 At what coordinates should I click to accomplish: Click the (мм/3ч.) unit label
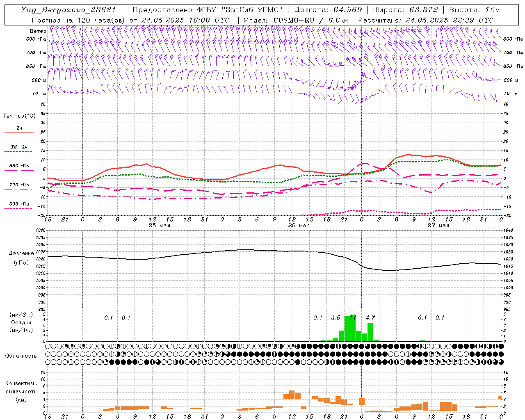[21, 315]
